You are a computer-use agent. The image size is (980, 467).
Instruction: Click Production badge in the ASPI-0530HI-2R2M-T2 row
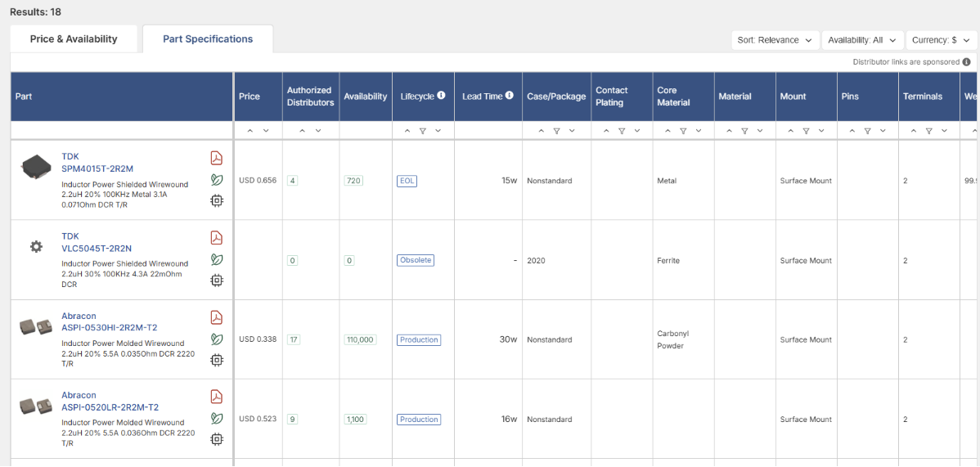coord(419,339)
